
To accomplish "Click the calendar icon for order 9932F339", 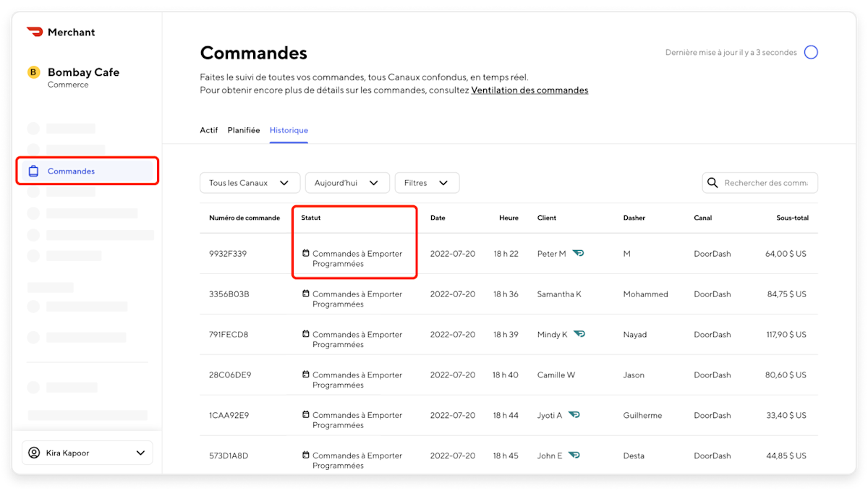I will click(x=305, y=254).
